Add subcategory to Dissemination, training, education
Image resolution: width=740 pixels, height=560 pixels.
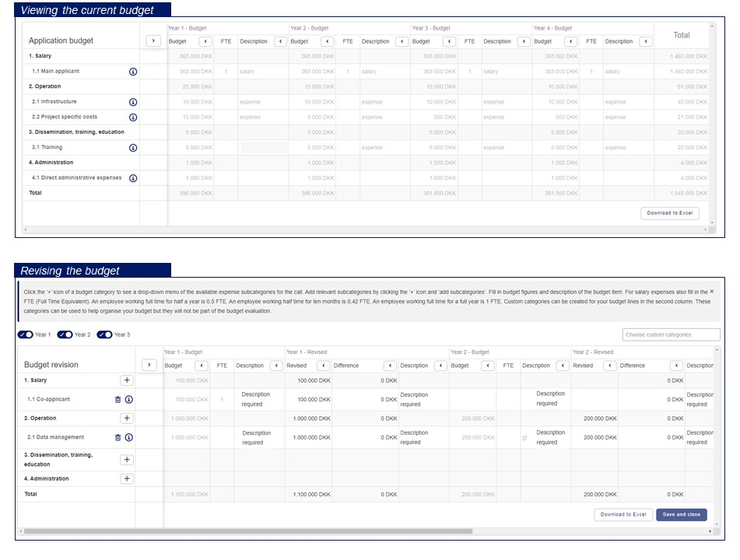coord(127,460)
